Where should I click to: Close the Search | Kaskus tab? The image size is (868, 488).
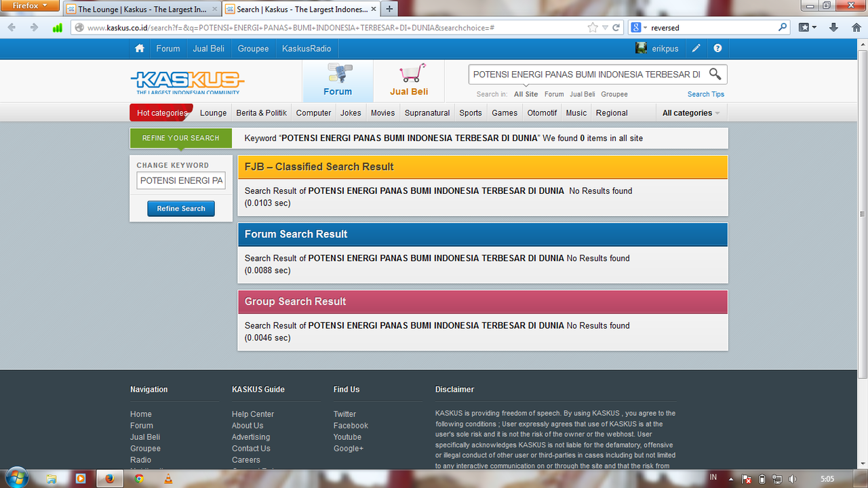click(x=373, y=9)
